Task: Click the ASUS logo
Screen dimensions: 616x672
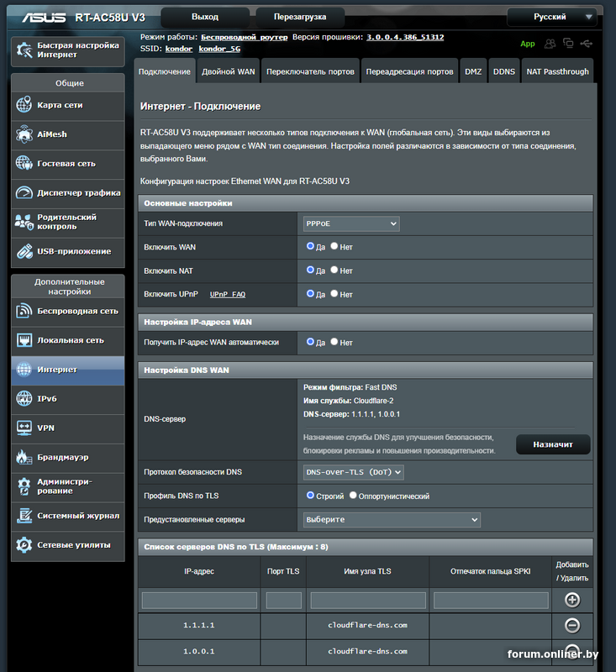Action: tap(44, 18)
